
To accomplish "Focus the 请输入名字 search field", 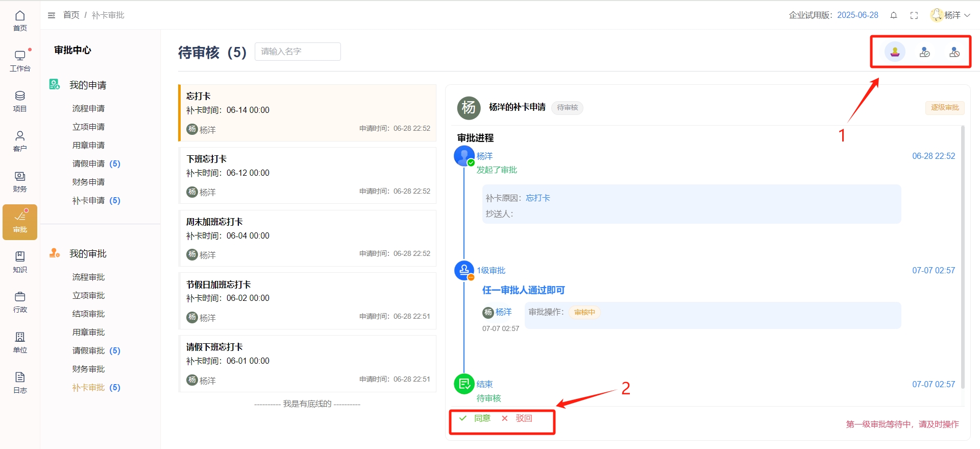I will (298, 52).
